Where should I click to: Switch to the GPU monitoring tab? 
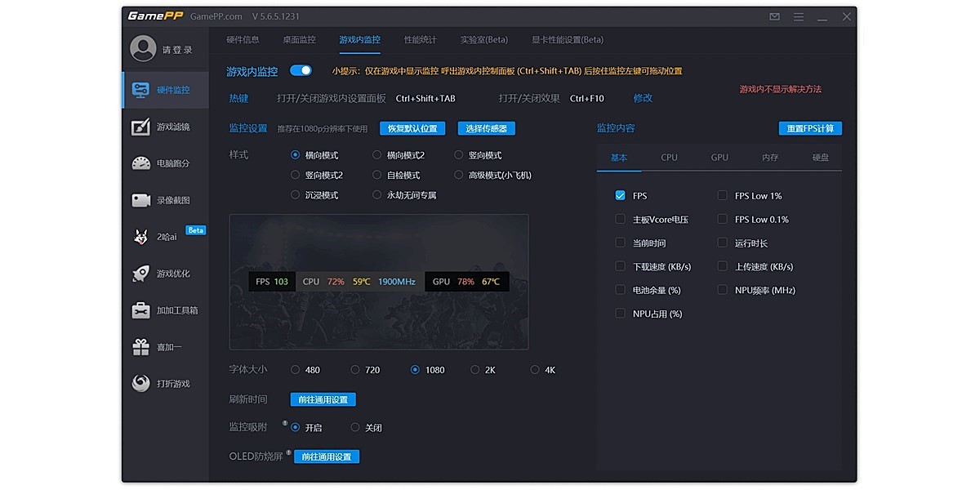[x=719, y=157]
